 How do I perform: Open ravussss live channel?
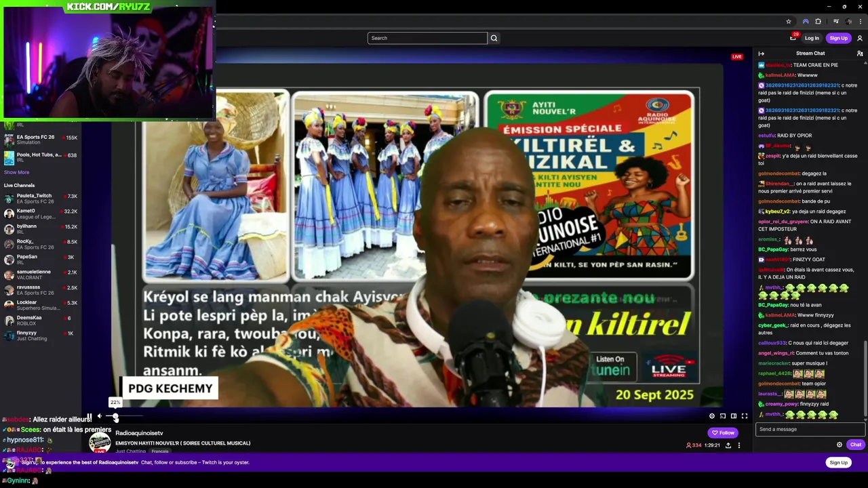click(x=41, y=290)
